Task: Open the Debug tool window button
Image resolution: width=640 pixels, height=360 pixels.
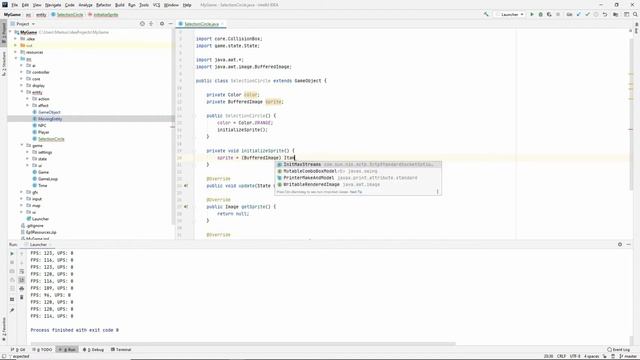Action: [93, 349]
